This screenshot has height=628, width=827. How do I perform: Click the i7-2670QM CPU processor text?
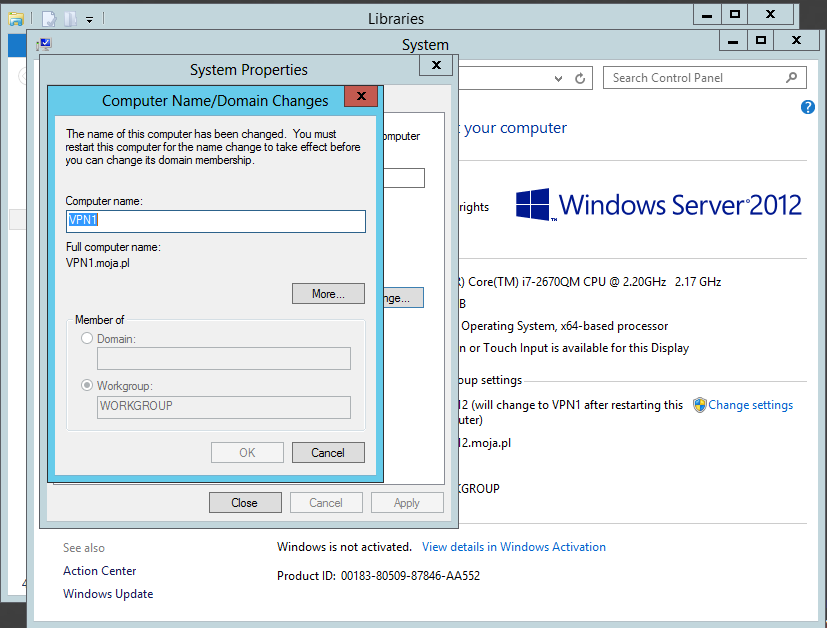[593, 282]
